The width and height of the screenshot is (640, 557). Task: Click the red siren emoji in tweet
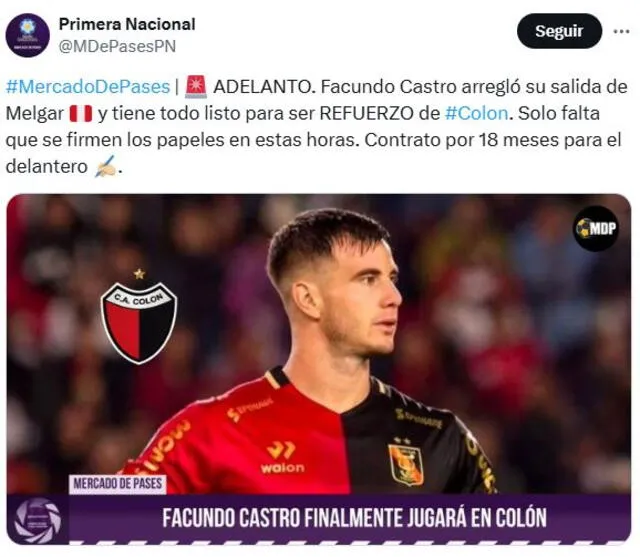coord(196,87)
